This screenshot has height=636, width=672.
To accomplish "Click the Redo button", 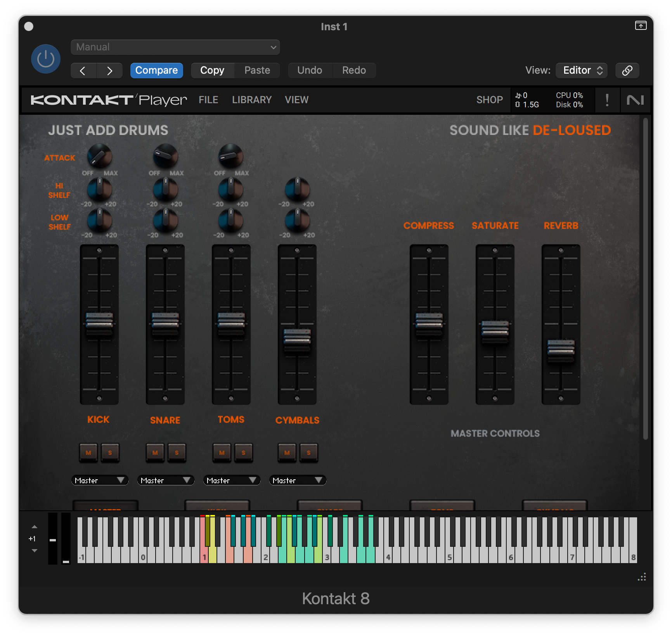I will [354, 71].
